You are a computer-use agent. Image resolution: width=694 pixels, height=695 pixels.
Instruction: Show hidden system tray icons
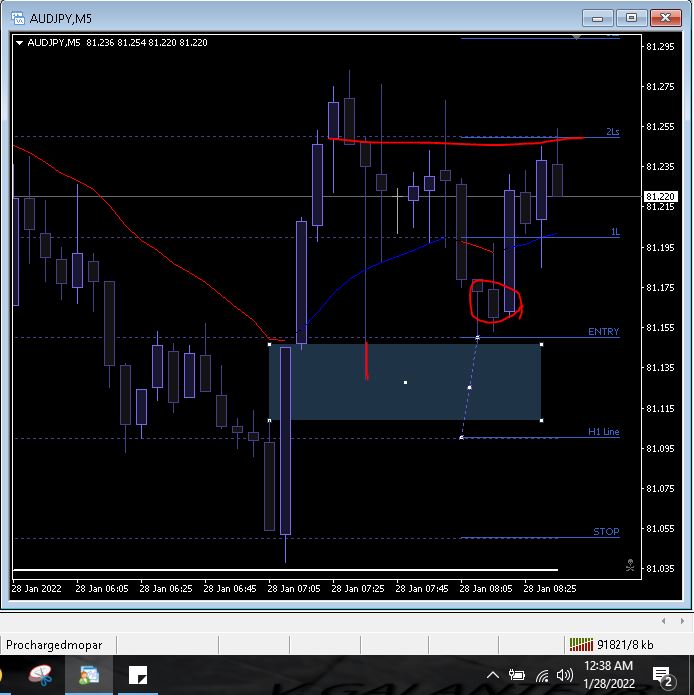pyautogui.click(x=493, y=675)
